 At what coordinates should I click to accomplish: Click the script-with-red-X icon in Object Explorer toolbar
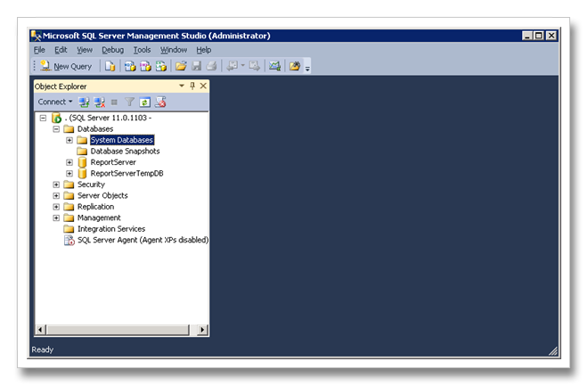pos(160,102)
